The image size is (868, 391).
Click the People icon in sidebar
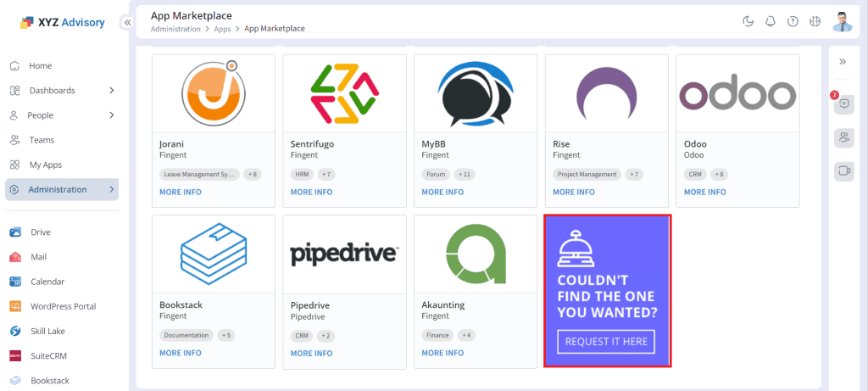click(x=15, y=115)
